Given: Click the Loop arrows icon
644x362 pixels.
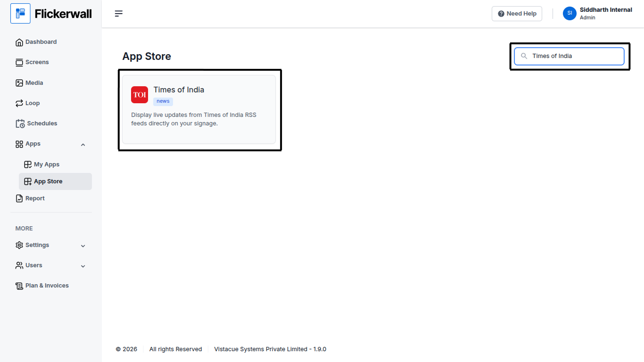Looking at the screenshot, I should point(19,103).
